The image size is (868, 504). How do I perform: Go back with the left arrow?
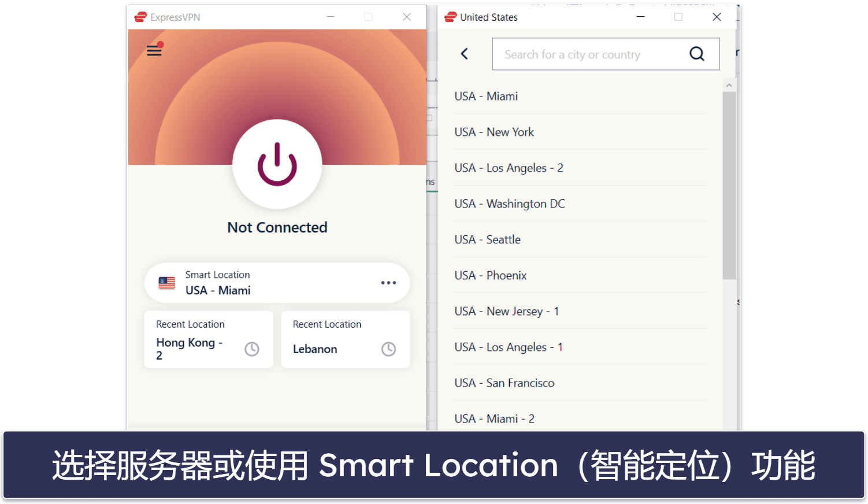(464, 54)
